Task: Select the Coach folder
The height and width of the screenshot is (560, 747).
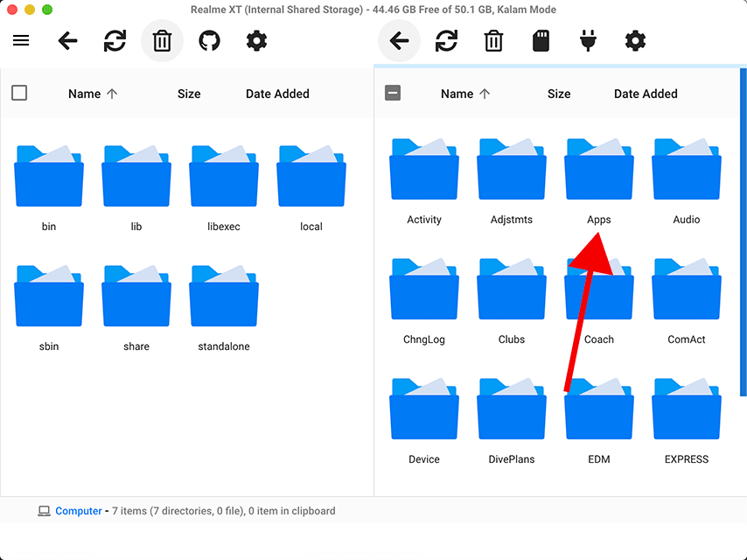Action: tap(599, 301)
